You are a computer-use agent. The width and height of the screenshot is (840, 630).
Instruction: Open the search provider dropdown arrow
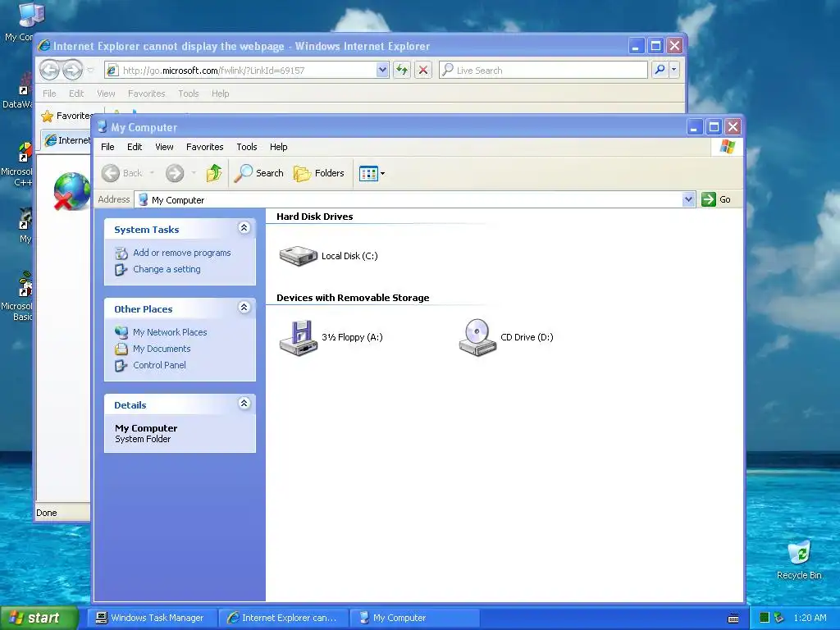click(x=674, y=71)
